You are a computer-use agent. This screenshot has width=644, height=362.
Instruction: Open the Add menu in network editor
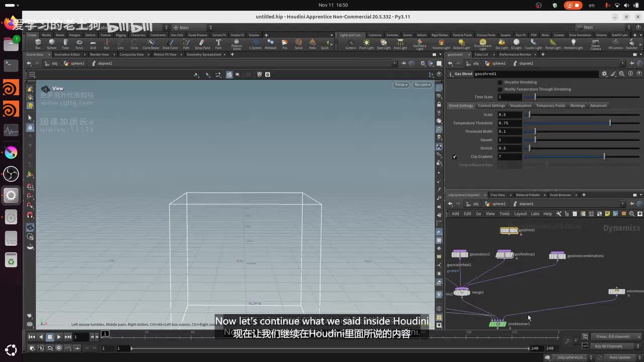[455, 214]
